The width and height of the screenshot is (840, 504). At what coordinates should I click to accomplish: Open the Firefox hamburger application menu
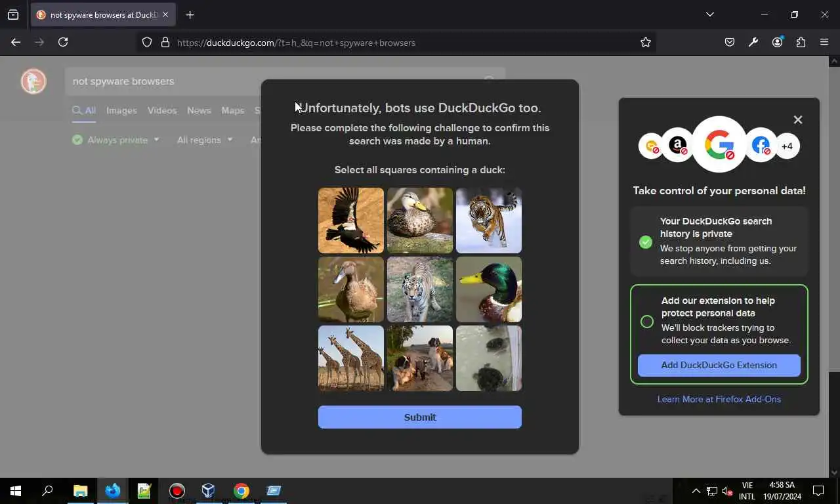pos(824,42)
